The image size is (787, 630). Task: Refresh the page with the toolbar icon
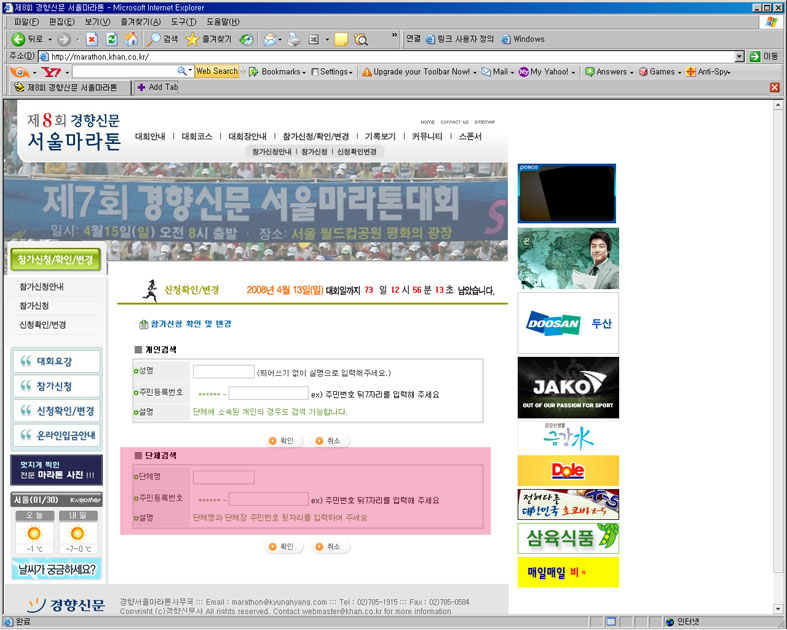(x=111, y=39)
